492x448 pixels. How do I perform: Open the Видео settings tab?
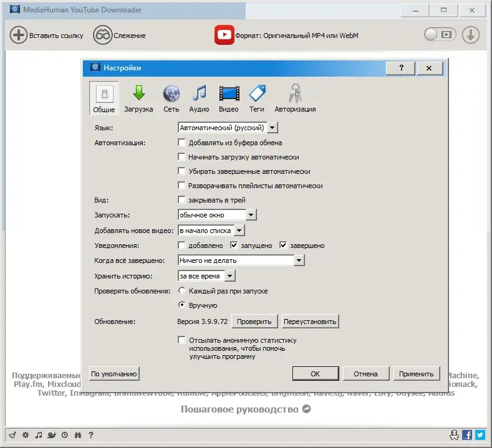pyautogui.click(x=229, y=98)
